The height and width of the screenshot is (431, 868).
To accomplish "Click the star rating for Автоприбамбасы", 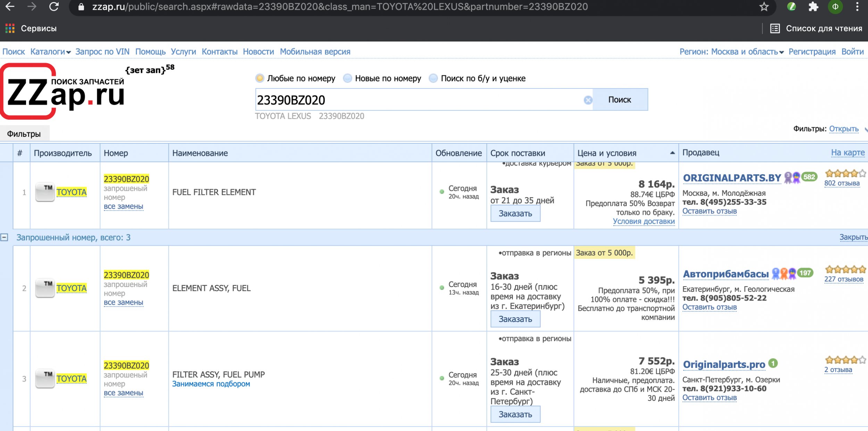I will tap(845, 269).
